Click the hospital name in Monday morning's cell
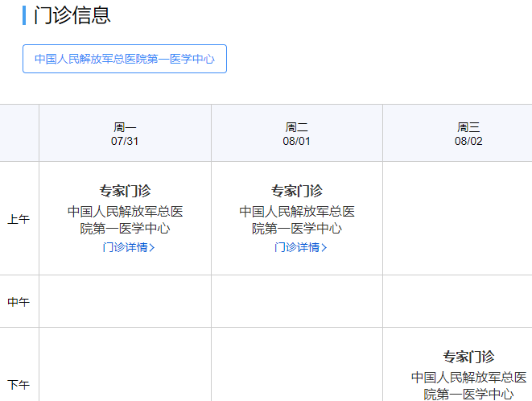The height and width of the screenshot is (401, 532). [x=125, y=220]
